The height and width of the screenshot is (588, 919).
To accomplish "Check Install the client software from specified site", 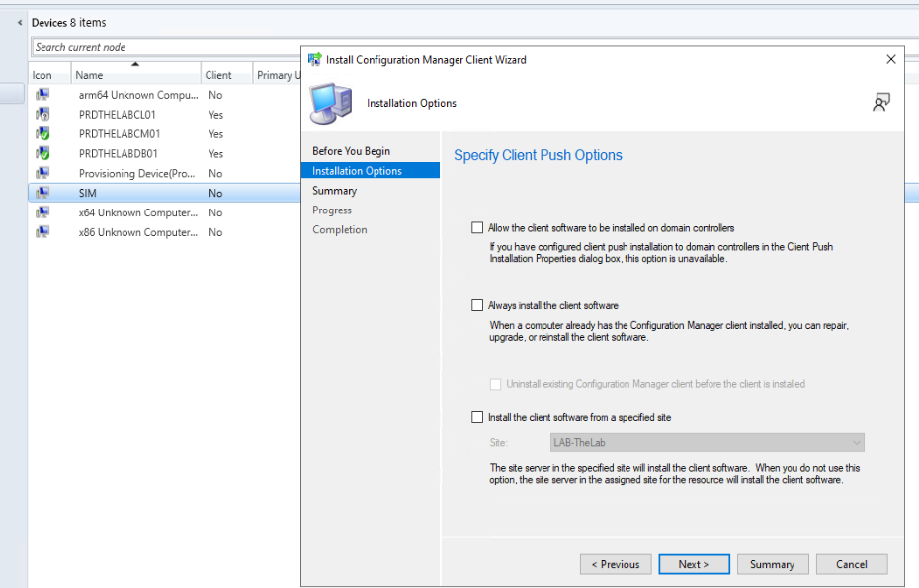I will 477,417.
